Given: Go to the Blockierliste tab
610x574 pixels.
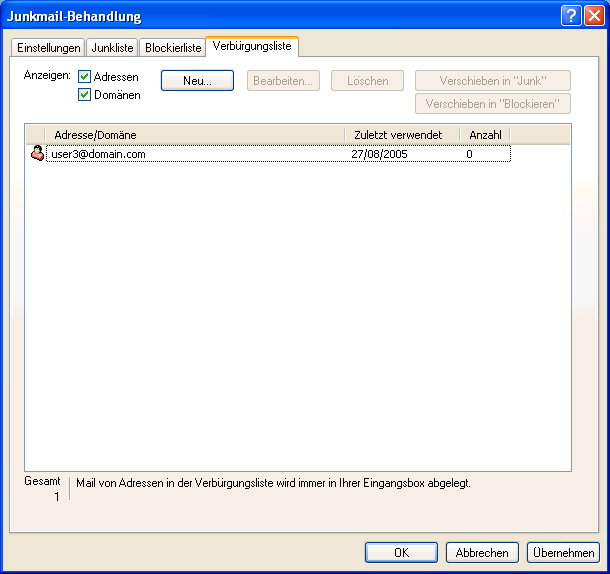Looking at the screenshot, I should pos(173,48).
